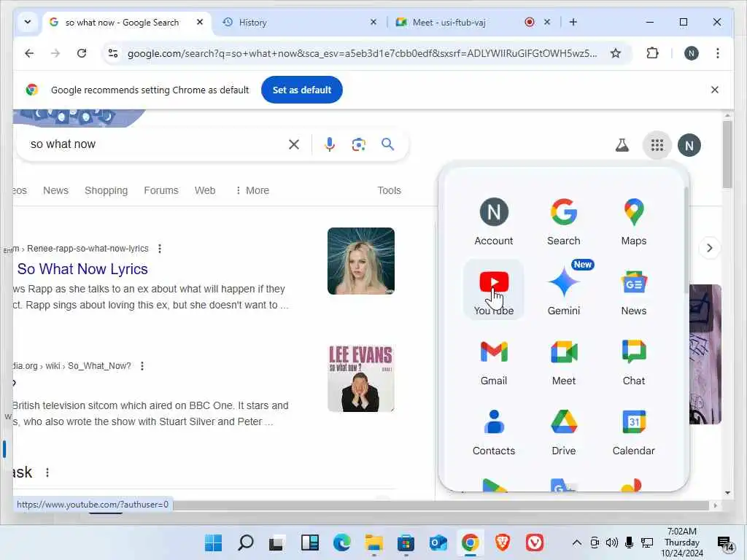Open Brave browser from the taskbar
Screen dimensions: 747x560
pyautogui.click(x=502, y=542)
